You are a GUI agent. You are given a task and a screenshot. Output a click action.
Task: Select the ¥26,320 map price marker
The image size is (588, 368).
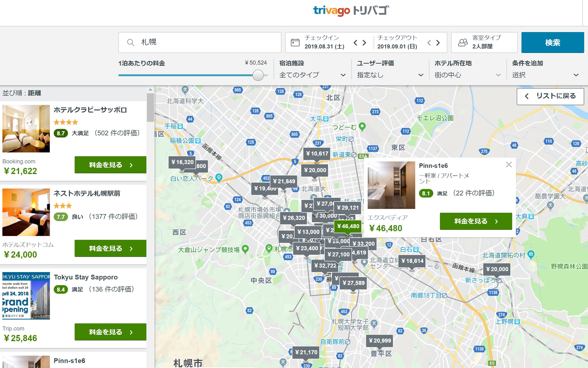coord(294,218)
